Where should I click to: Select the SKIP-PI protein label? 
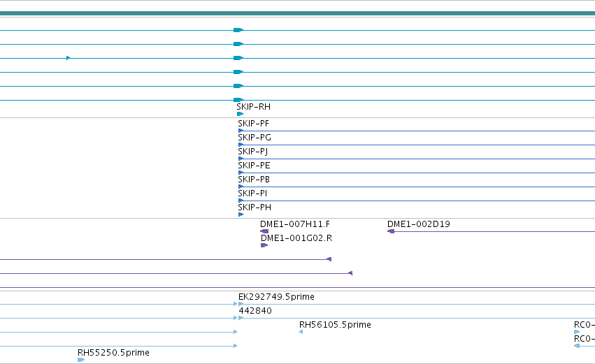(x=252, y=194)
